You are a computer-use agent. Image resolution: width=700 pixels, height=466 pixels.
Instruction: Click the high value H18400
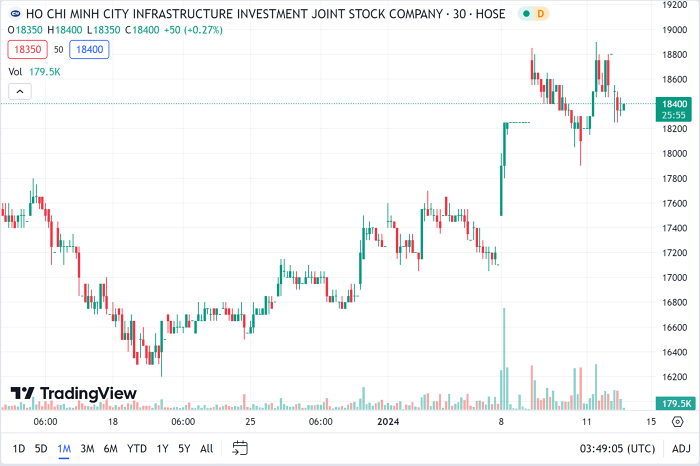tap(65, 30)
